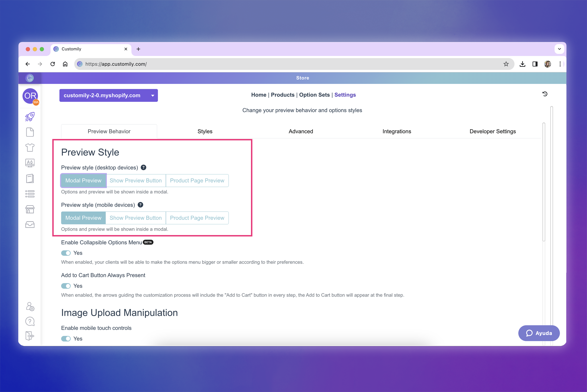Disable mobile touch controls toggle
The image size is (587, 392).
(x=66, y=338)
